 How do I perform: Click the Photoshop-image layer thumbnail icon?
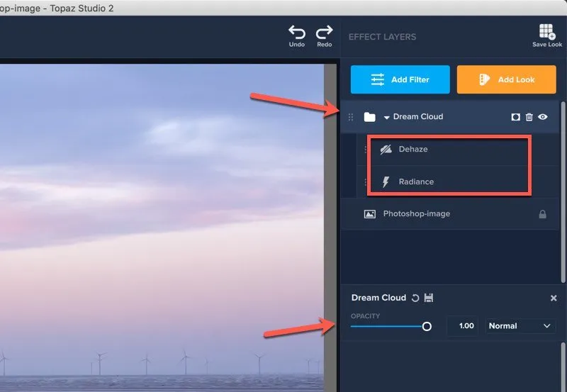(369, 214)
